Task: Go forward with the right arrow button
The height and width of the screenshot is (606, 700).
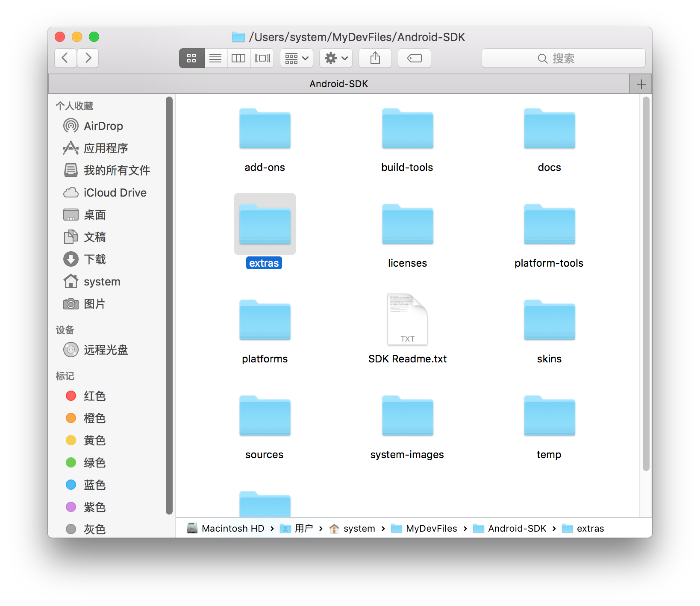Action: click(88, 58)
